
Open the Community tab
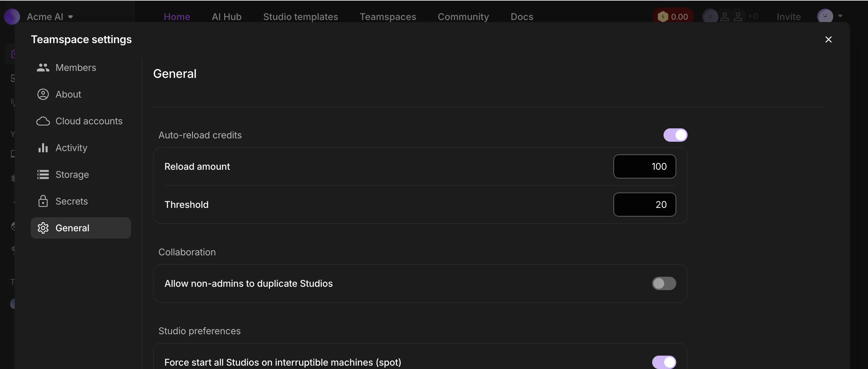(x=463, y=16)
